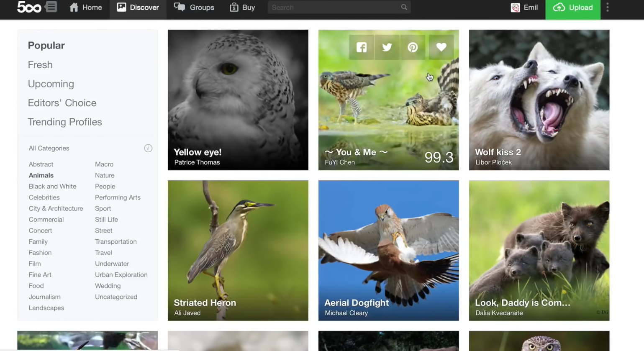View Trending Profiles

[65, 122]
